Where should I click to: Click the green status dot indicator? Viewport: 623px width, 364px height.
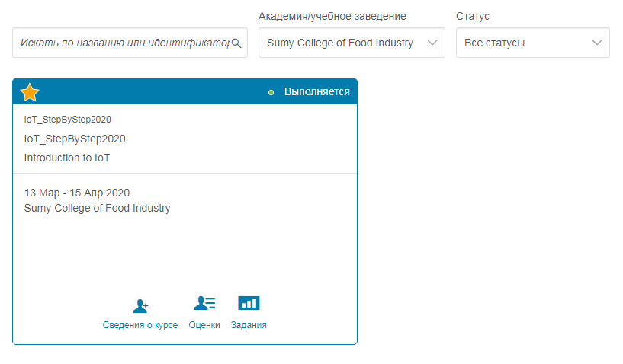tap(271, 92)
